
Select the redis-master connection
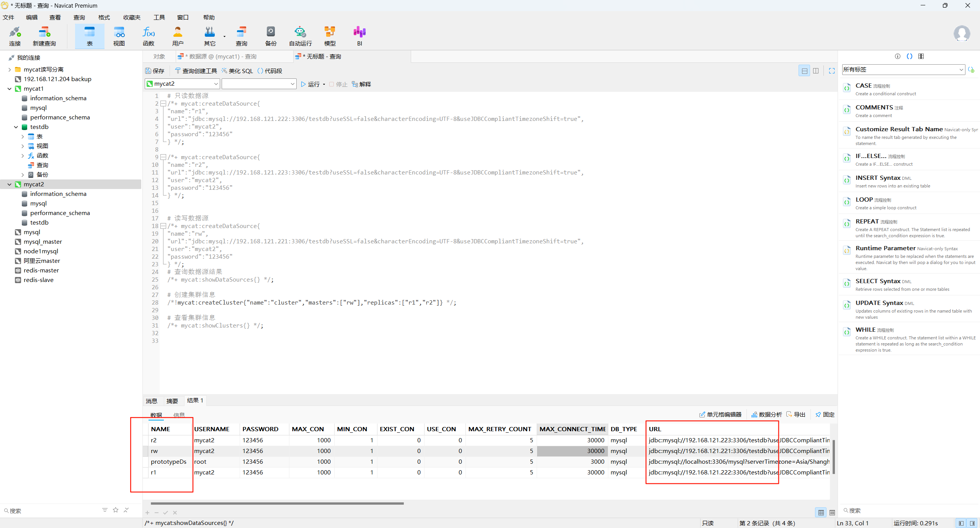[x=41, y=271]
